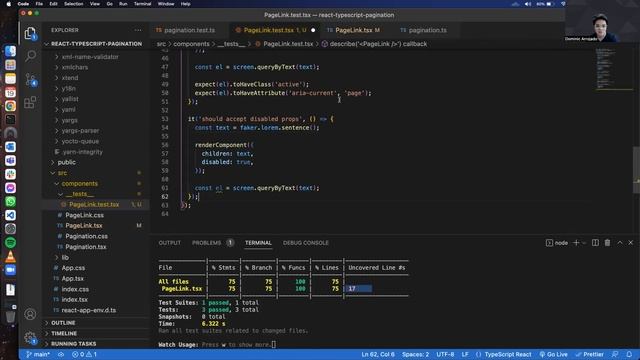The image size is (640, 360).
Task: Maximize the panel with chevron up
Action: click(x=620, y=243)
